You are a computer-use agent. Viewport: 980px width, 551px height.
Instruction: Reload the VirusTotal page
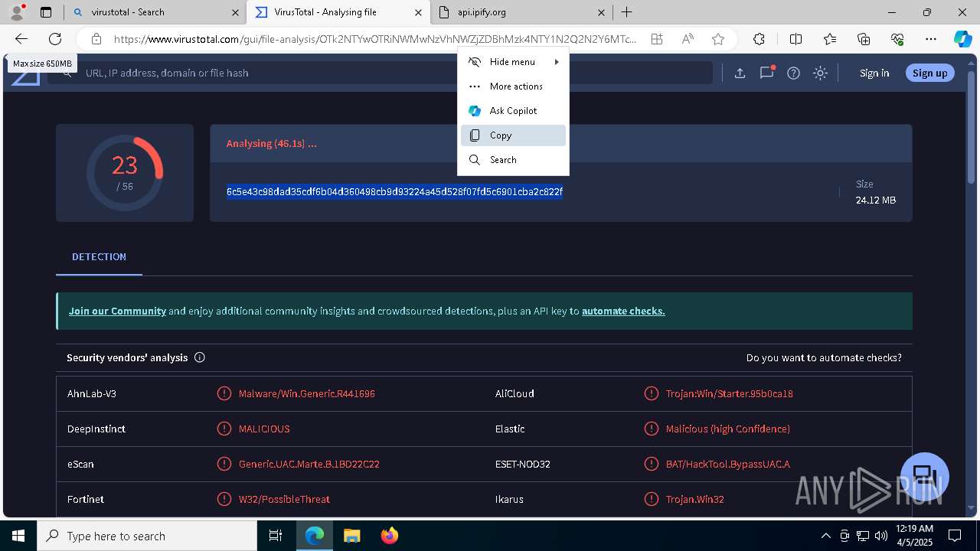[55, 39]
